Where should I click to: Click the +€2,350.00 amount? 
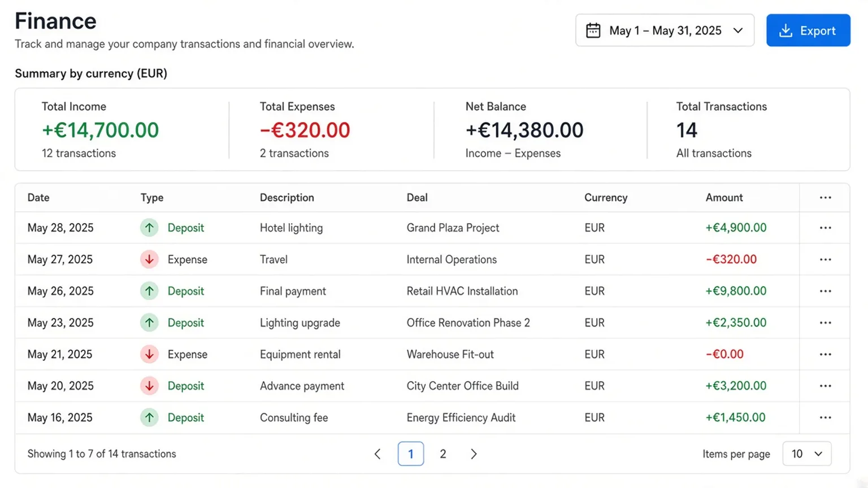pyautogui.click(x=736, y=323)
